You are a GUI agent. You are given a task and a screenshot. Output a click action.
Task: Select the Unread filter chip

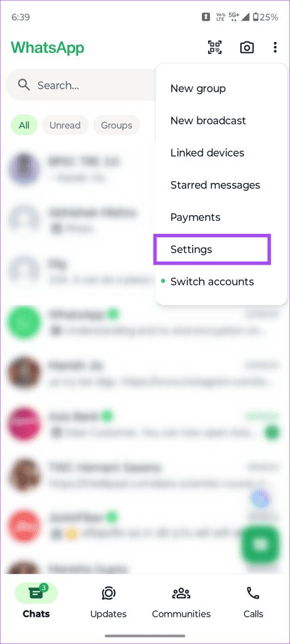click(x=65, y=125)
